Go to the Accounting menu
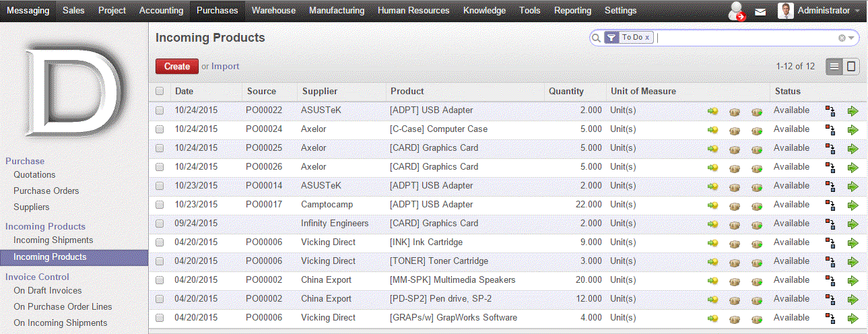The height and width of the screenshot is (334, 868). coord(161,11)
